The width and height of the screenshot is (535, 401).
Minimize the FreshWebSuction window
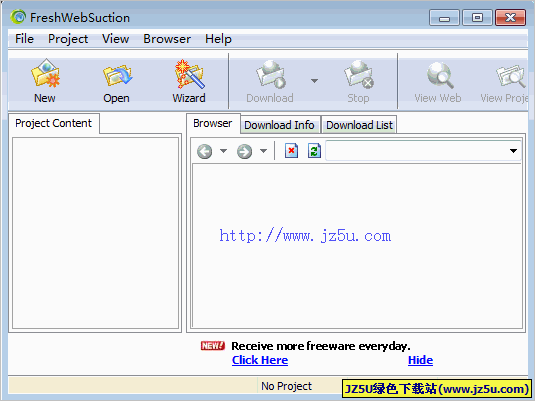coord(444,18)
